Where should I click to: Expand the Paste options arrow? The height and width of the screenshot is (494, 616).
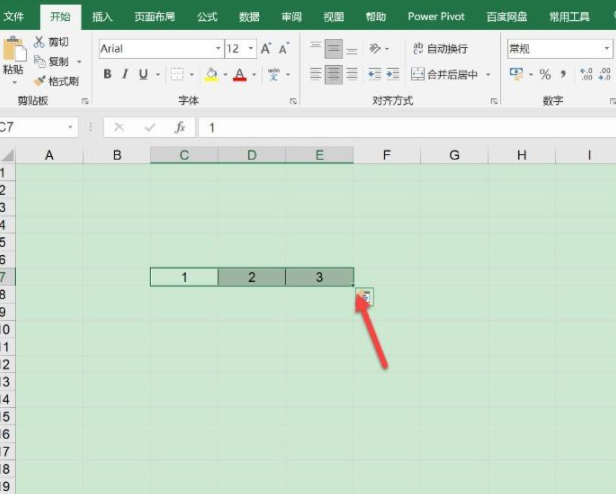click(x=14, y=83)
